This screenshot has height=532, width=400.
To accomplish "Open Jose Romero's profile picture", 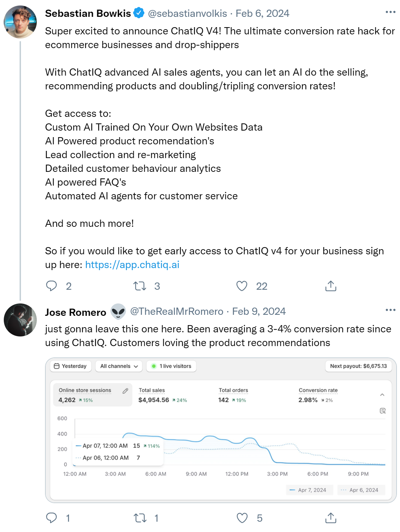I will (x=20, y=320).
